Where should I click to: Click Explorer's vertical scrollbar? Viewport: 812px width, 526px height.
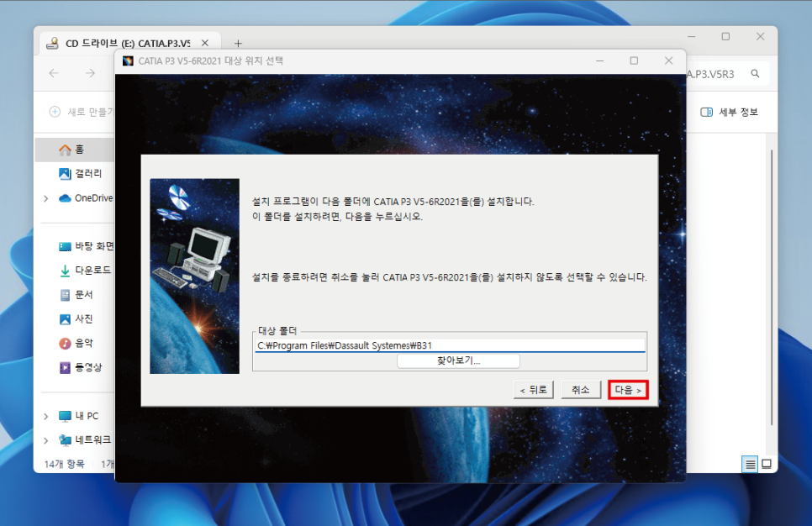[x=772, y=287]
